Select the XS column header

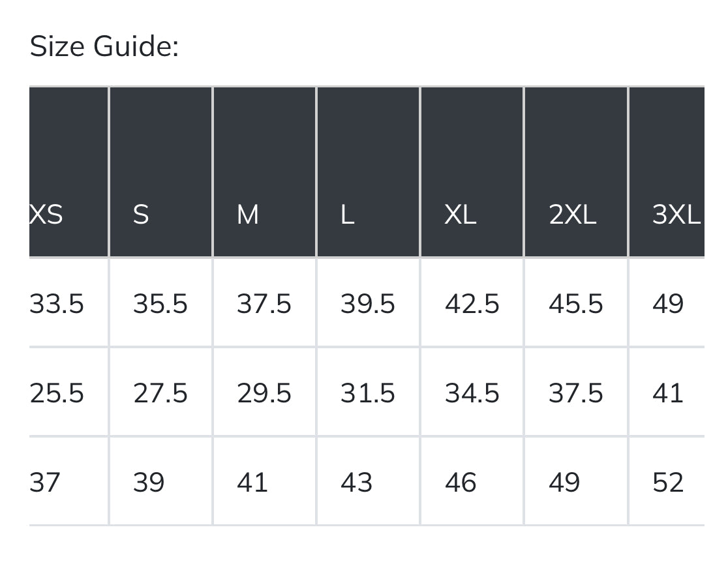[x=47, y=214]
